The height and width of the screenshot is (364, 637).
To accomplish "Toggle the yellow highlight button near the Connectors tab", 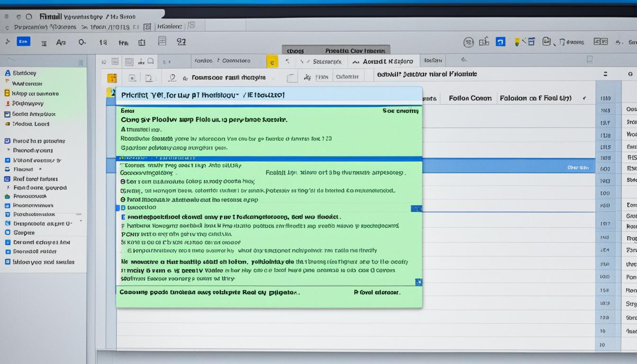I will pyautogui.click(x=273, y=62).
